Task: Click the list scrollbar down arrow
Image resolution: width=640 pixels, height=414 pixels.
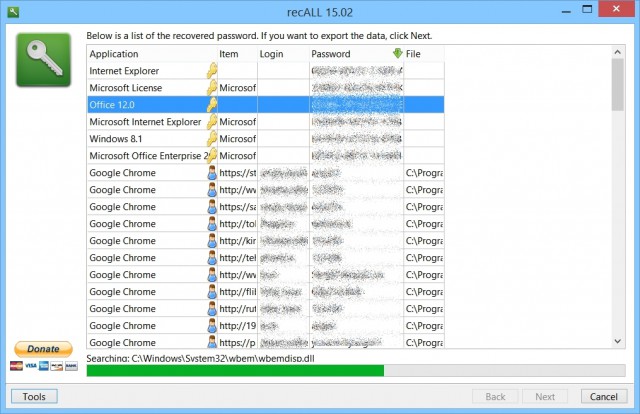Action: coord(618,341)
